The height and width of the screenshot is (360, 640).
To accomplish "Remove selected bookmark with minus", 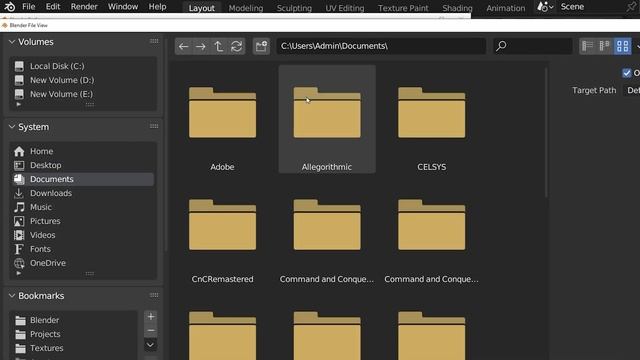I will [151, 331].
